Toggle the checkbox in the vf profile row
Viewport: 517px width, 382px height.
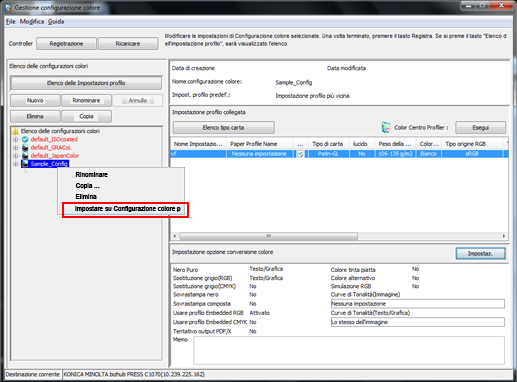coord(300,154)
